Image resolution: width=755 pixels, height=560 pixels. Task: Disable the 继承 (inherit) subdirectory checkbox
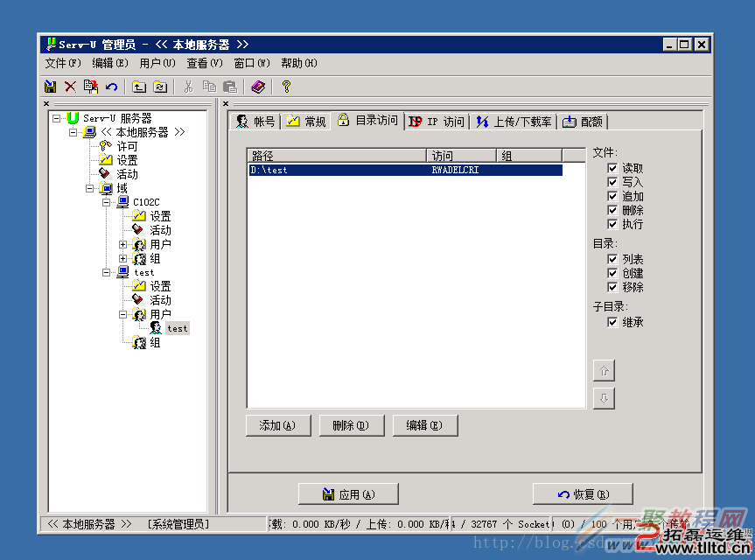[x=612, y=322]
